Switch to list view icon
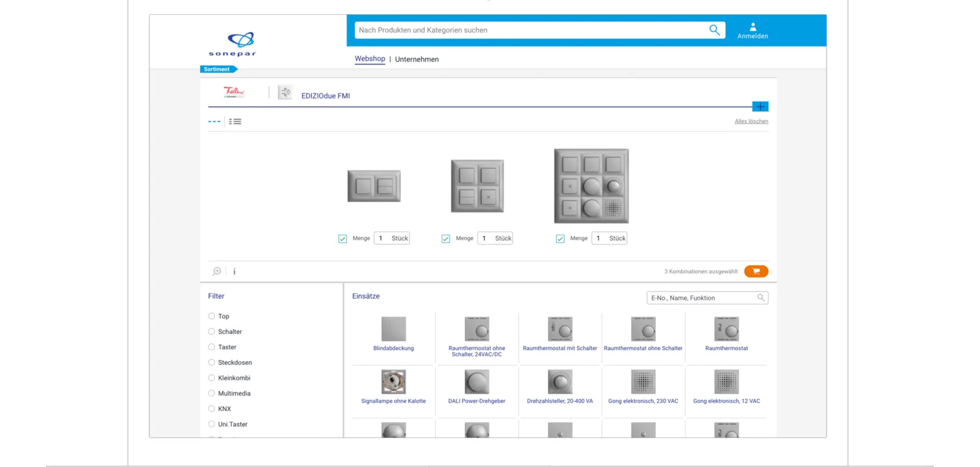Viewport: 980px width, 467px height. point(235,122)
